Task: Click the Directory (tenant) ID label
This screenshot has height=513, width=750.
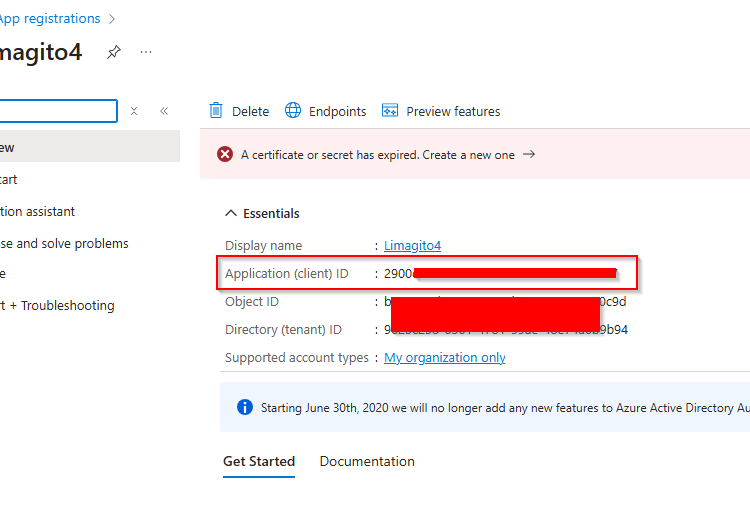Action: pos(283,329)
